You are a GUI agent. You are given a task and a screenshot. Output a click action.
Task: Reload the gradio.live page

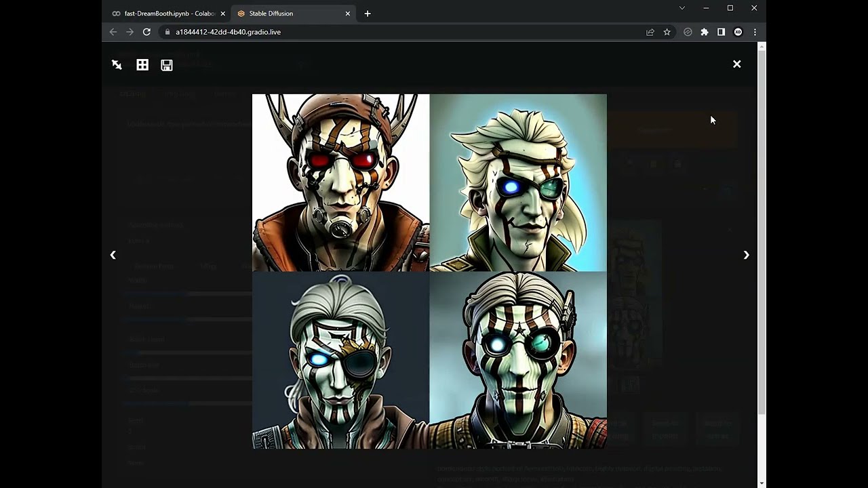click(146, 32)
